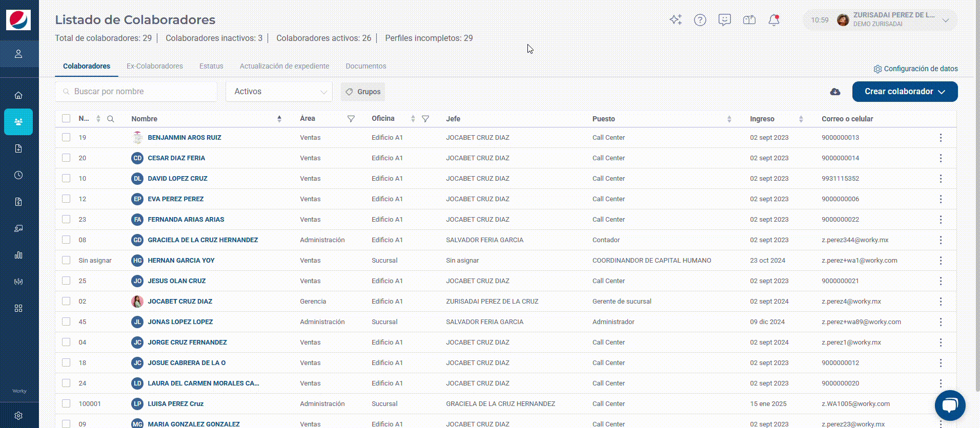Open row menu for JORGE CRUZ FERNANDEZ
Screen dimensions: 980x428
point(941,343)
